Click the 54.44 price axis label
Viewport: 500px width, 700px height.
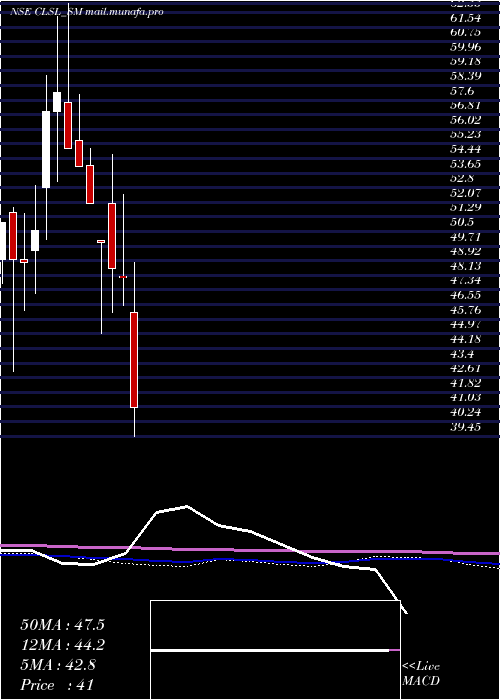pyautogui.click(x=466, y=149)
